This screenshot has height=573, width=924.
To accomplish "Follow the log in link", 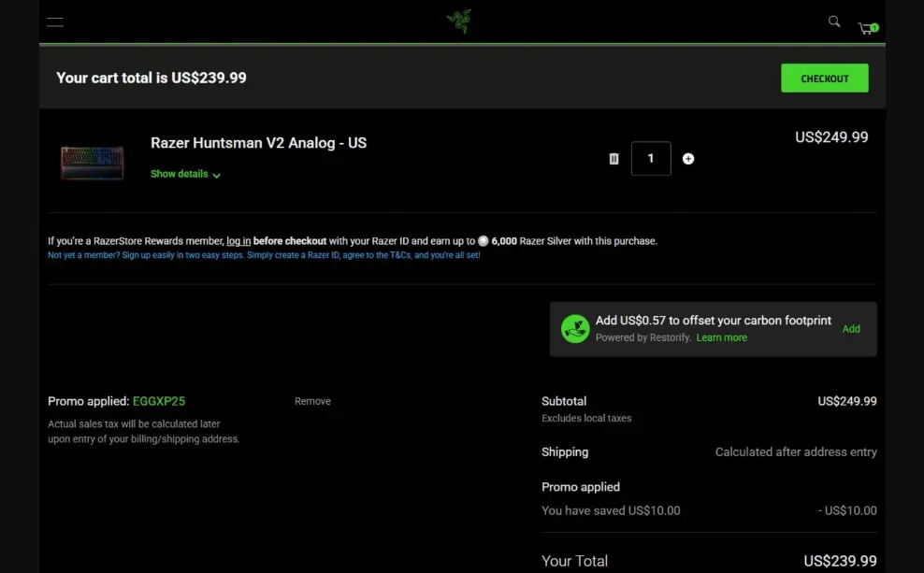I will point(238,241).
